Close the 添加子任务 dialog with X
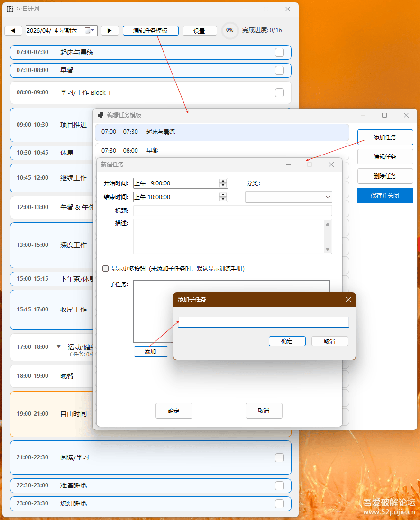The height and width of the screenshot is (520, 420). [x=348, y=300]
